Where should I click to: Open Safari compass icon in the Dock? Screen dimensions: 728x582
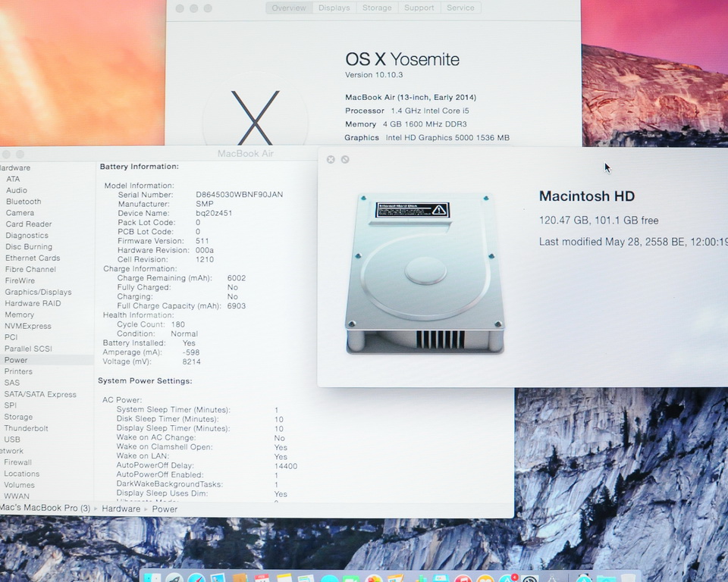pos(196,578)
